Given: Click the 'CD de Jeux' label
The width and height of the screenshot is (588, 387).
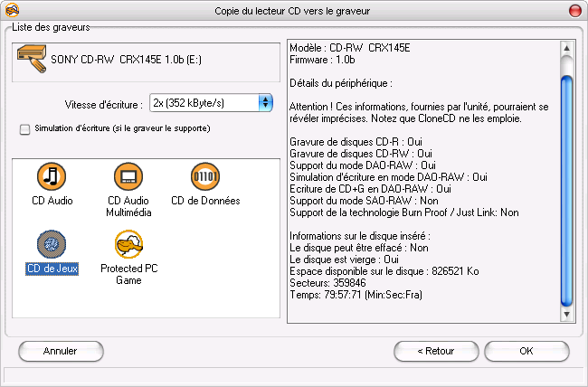Looking at the screenshot, I should (x=52, y=269).
